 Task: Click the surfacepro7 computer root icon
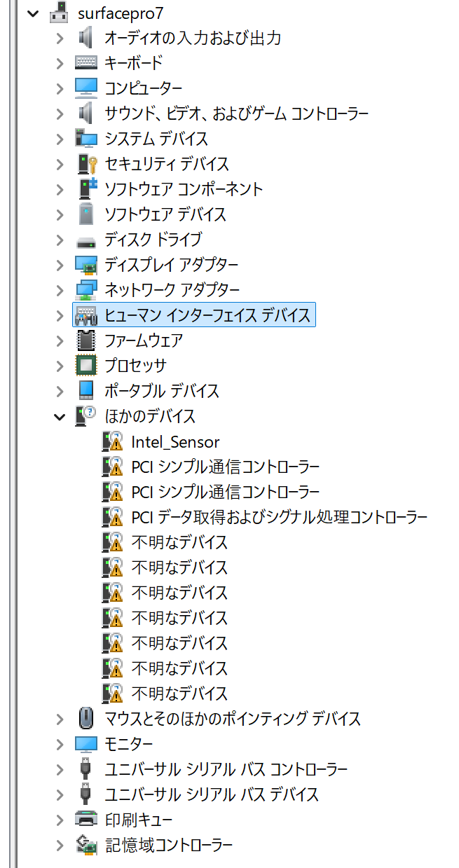tap(59, 12)
